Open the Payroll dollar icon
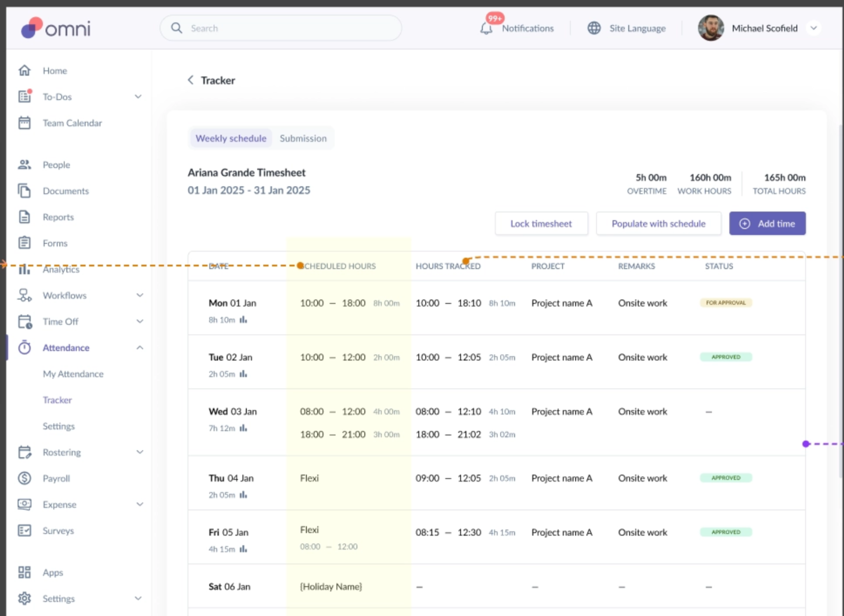Image resolution: width=844 pixels, height=616 pixels. tap(24, 478)
